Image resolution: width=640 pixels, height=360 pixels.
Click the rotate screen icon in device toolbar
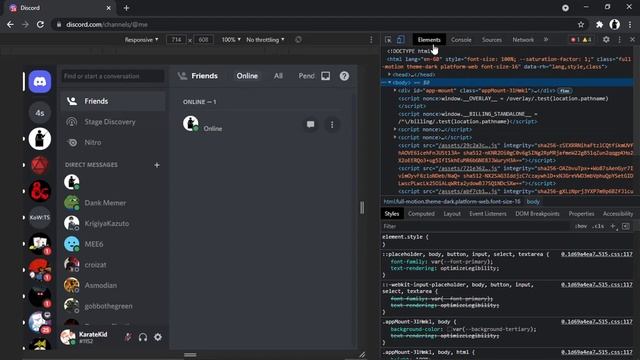tap(298, 40)
